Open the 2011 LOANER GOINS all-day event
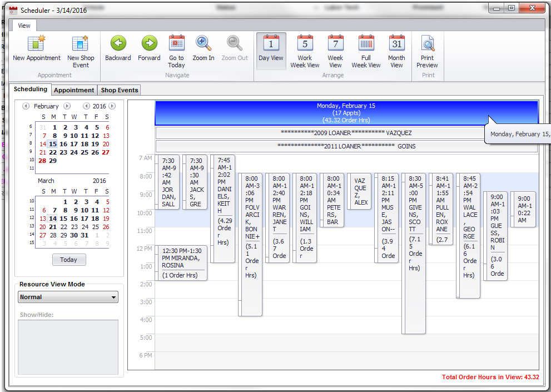 [346, 146]
